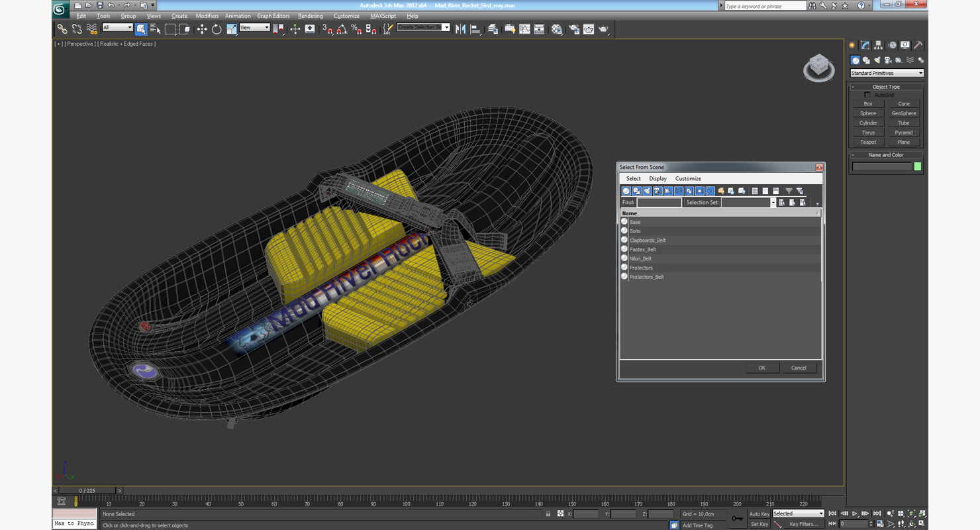Open the Utilities hammer panel icon
The height and width of the screenshot is (530, 980).
[918, 46]
